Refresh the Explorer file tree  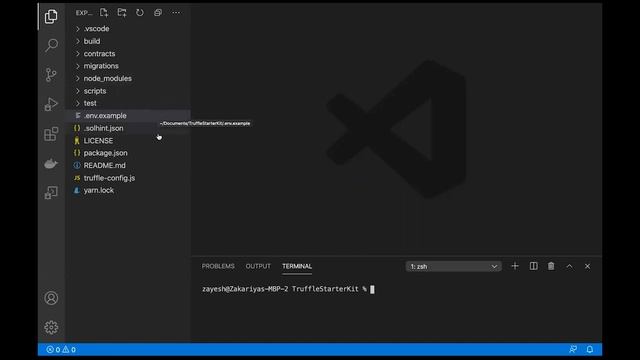coord(140,13)
